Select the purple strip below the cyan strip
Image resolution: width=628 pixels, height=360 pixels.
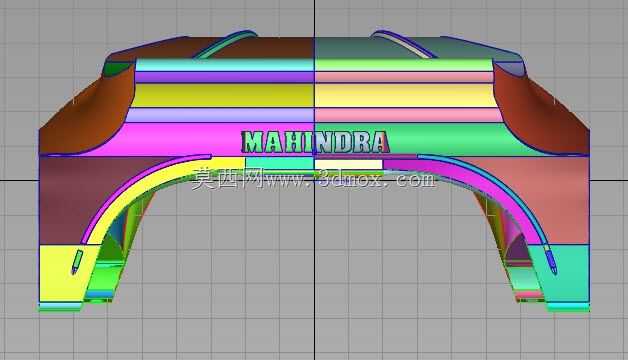(x=225, y=77)
